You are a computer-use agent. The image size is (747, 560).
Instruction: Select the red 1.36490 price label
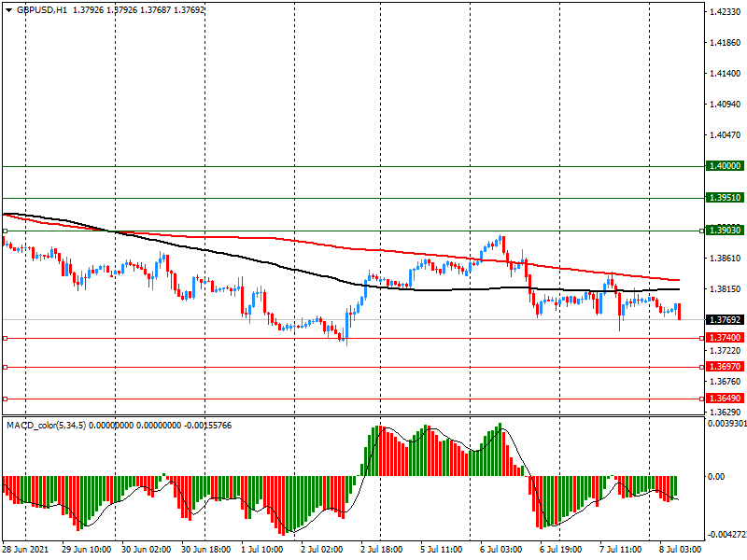pyautogui.click(x=725, y=398)
